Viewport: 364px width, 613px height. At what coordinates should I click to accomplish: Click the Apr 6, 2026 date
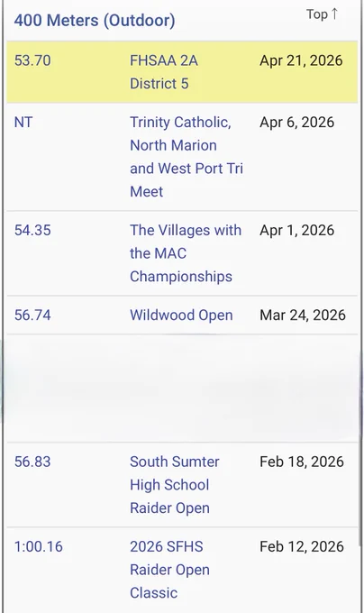click(296, 123)
